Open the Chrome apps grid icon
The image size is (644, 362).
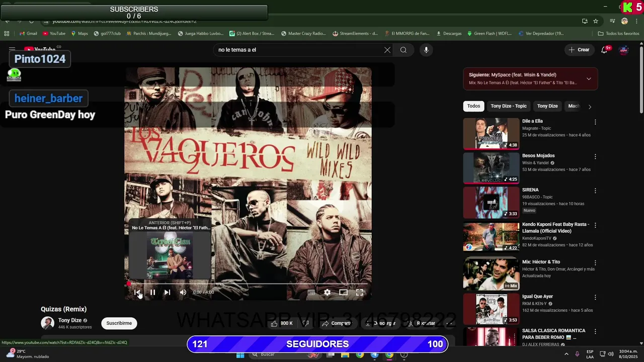pos(7,34)
